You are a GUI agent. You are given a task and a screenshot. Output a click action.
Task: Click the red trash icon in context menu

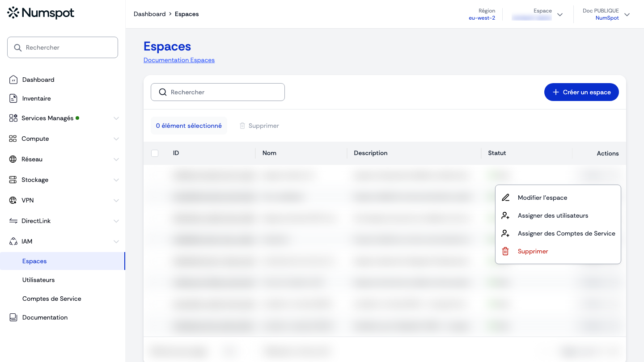point(505,251)
